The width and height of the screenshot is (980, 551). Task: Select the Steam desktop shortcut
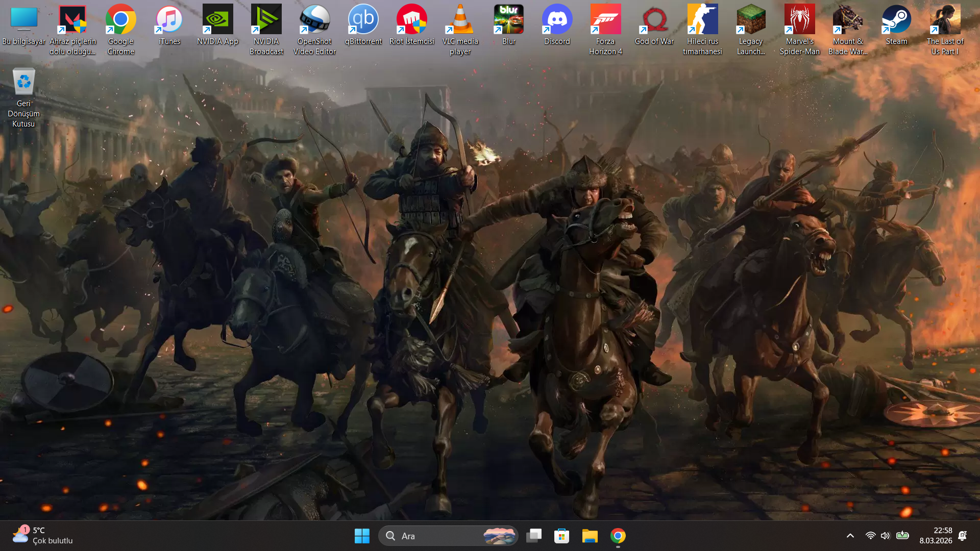pos(897,26)
